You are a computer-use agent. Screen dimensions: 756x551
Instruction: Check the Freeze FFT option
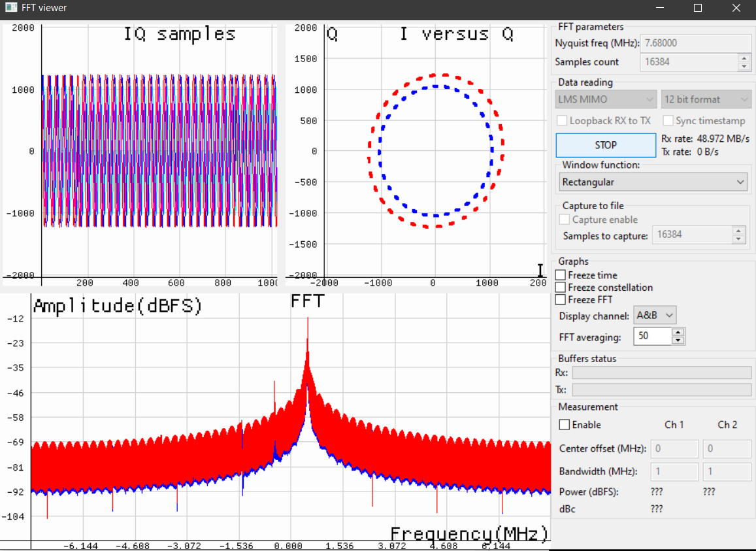(561, 300)
